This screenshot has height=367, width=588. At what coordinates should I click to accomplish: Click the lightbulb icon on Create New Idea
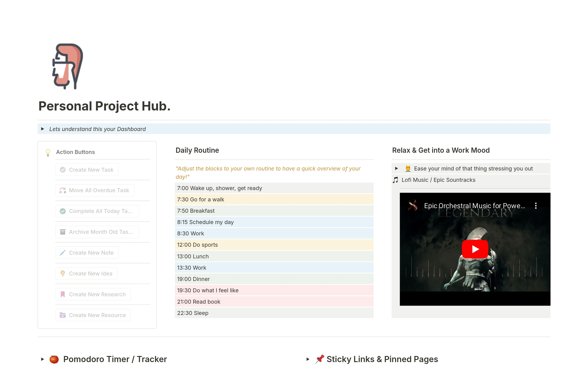pyautogui.click(x=63, y=274)
